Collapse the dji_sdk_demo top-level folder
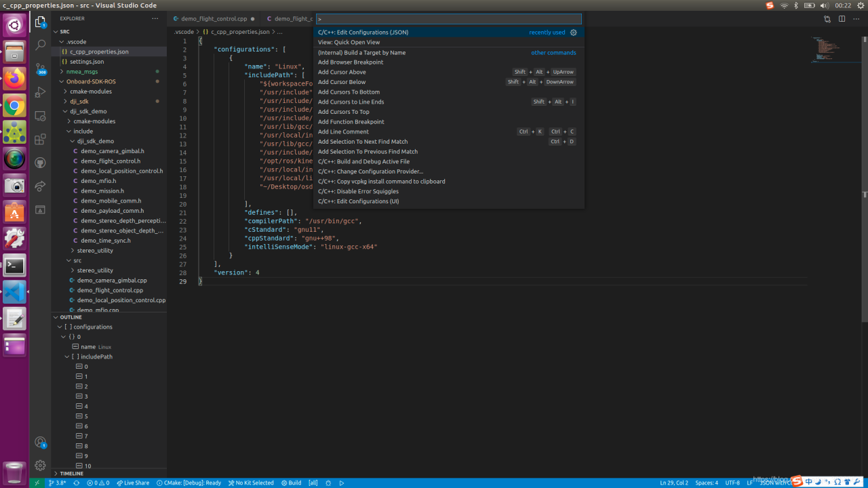868x488 pixels. 66,111
